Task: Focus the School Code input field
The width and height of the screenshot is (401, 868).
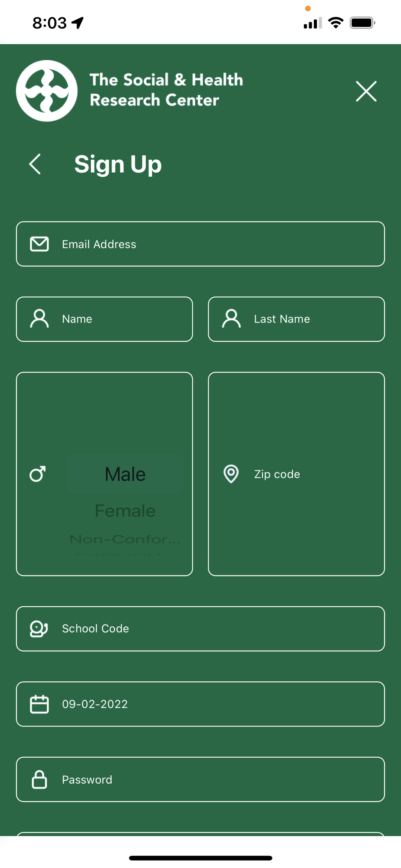Action: 200,628
